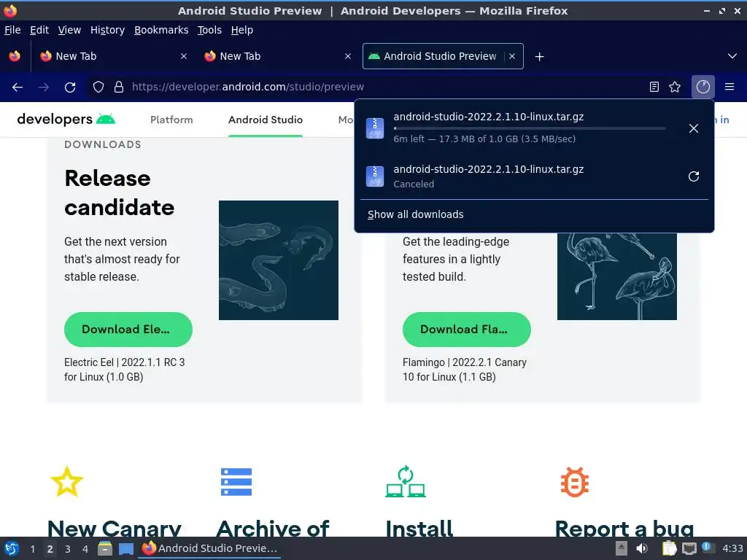Select the Platform nav tab

coord(171,120)
